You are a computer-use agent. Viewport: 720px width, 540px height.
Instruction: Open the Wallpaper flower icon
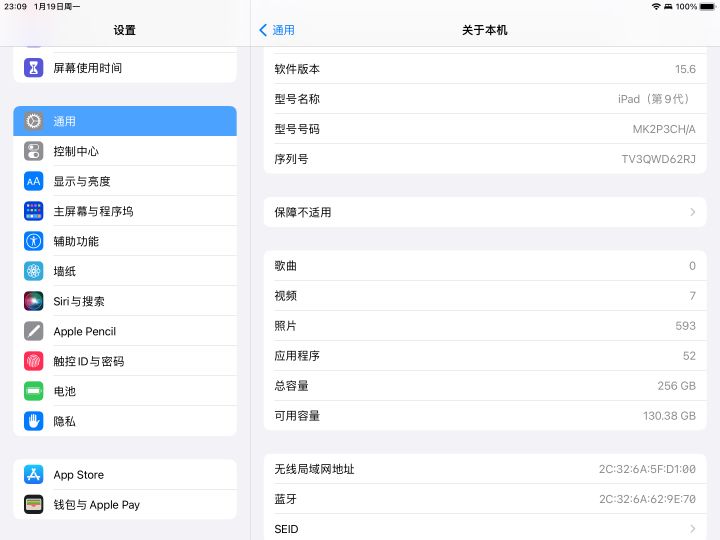click(34, 271)
